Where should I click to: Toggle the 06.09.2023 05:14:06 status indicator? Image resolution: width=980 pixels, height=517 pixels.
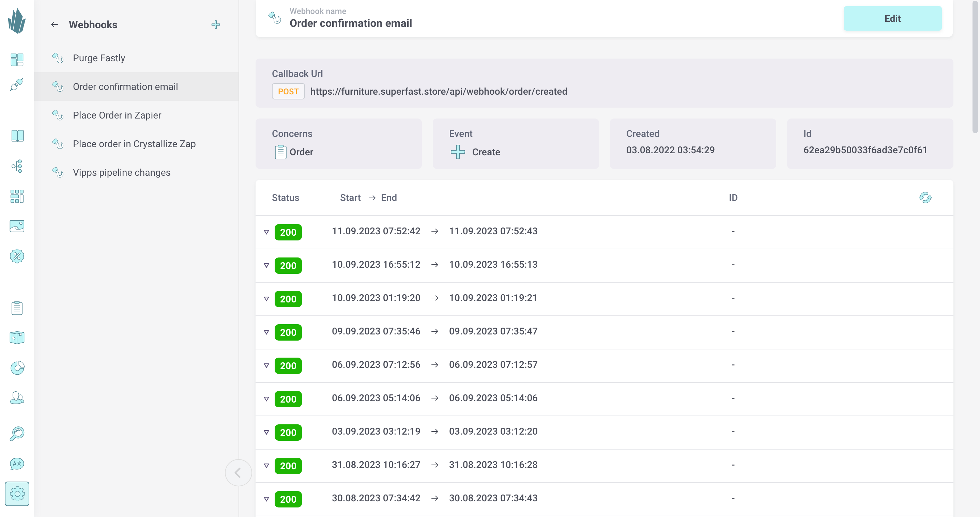tap(266, 398)
